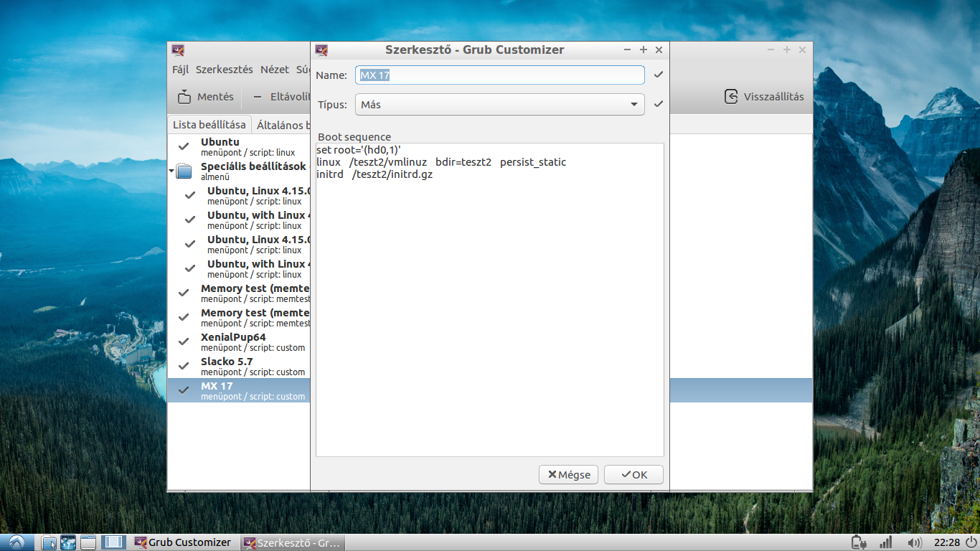
Task: Close the Szerkesztő editor dialog
Action: [659, 50]
